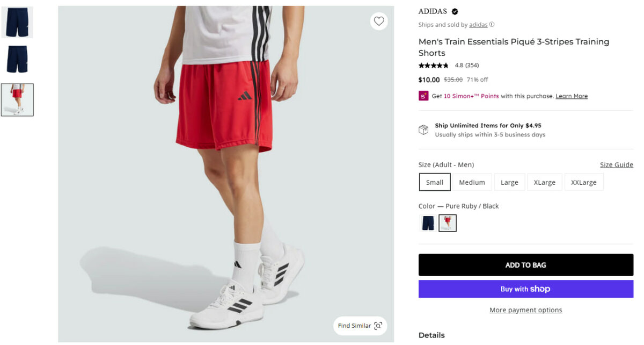
Task: Click the Learn More link
Action: (x=572, y=96)
